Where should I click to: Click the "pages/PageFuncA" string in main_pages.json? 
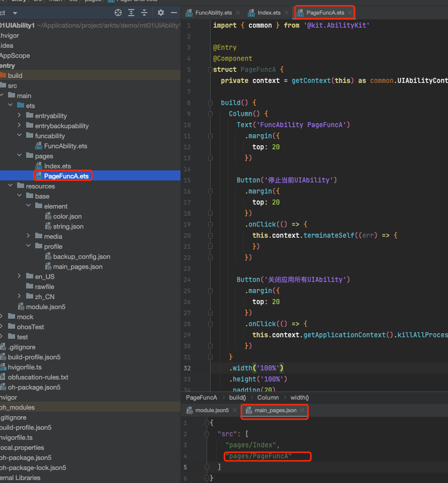[258, 456]
